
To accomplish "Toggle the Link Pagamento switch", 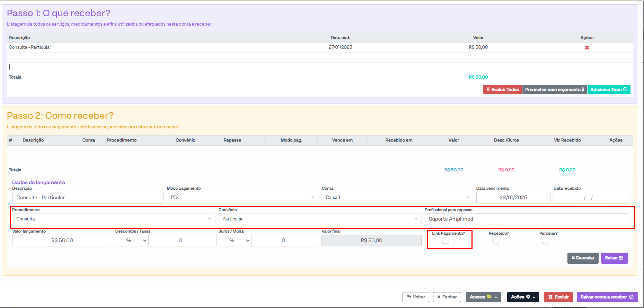I will 448,241.
